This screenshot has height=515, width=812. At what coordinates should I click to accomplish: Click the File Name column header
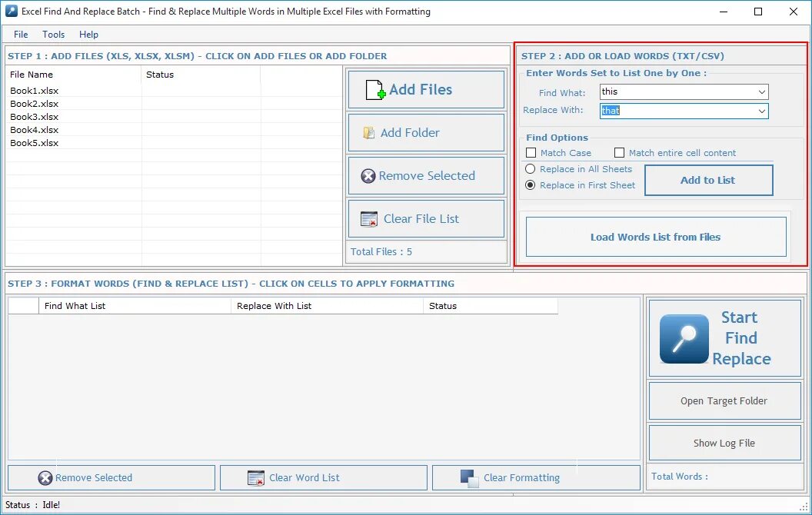(74, 75)
